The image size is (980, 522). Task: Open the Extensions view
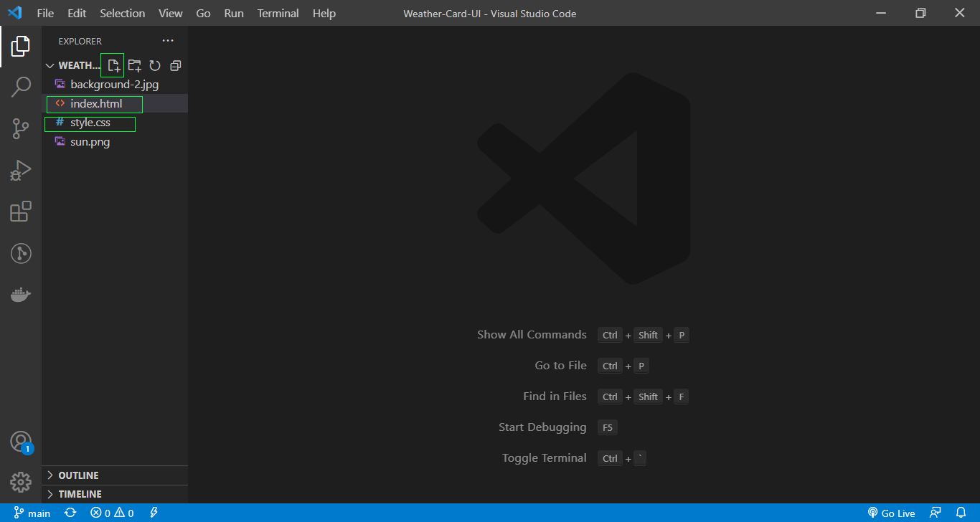20,212
